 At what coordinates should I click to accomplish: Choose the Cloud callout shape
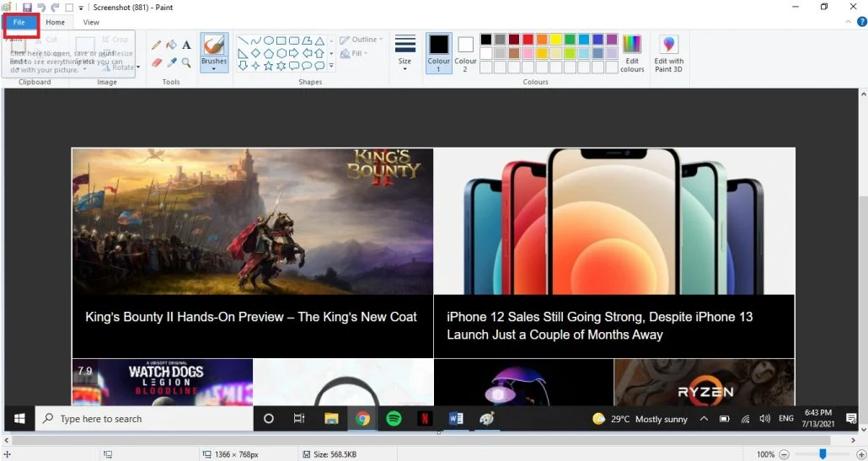319,66
